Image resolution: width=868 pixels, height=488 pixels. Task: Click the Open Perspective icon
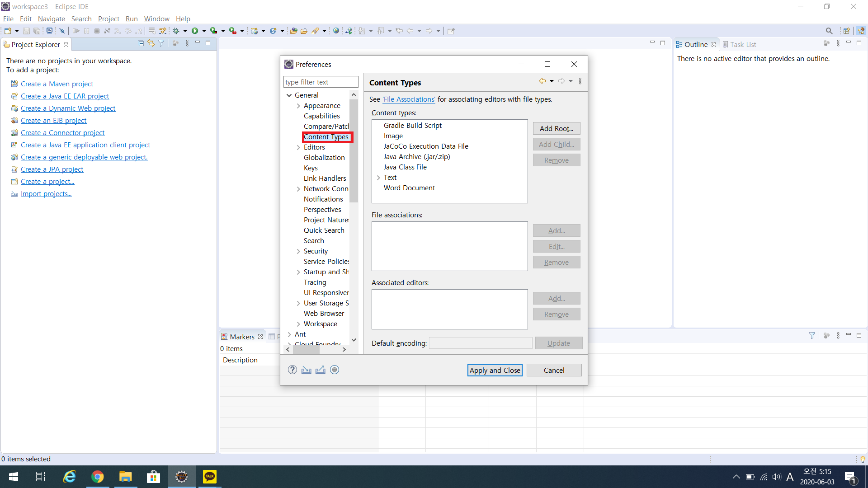click(x=846, y=31)
